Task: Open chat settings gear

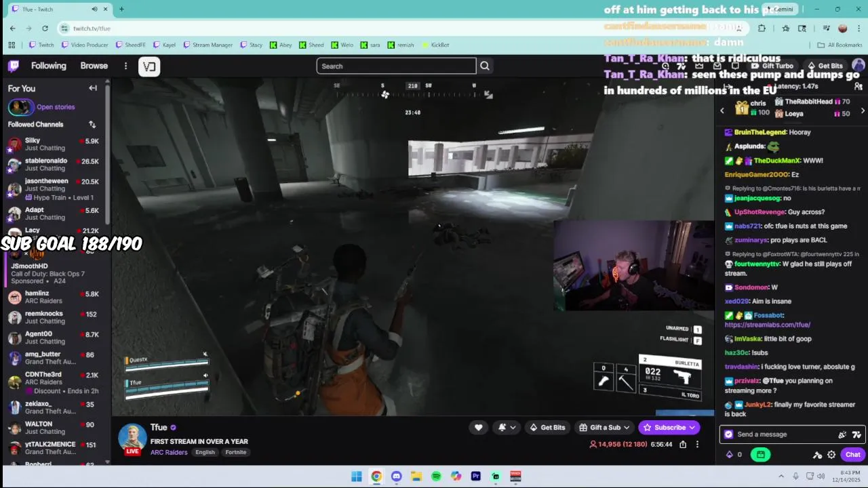Action: 831,455
